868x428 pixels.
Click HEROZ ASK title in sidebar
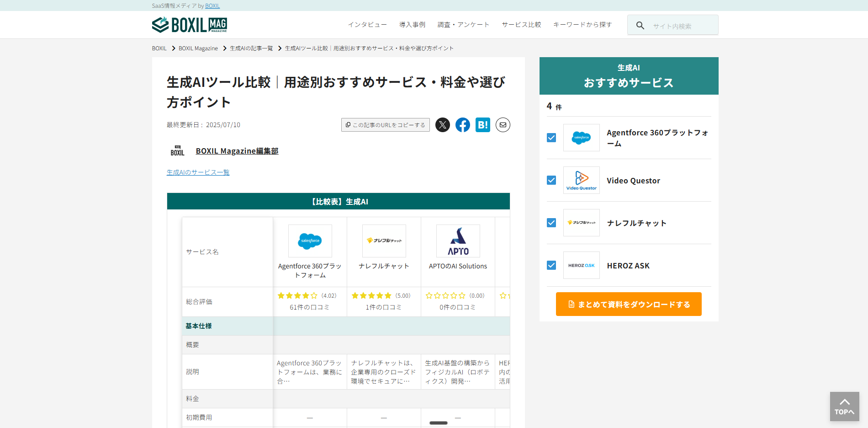[x=628, y=266]
